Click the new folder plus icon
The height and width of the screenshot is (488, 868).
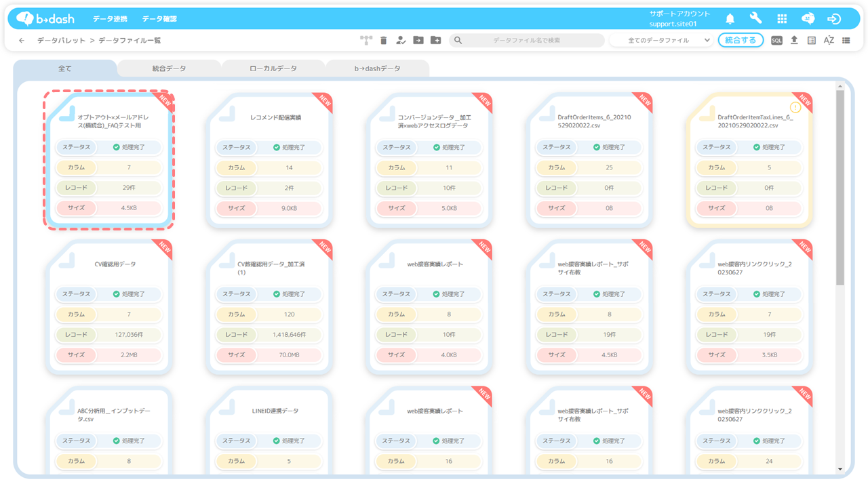pyautogui.click(x=436, y=41)
